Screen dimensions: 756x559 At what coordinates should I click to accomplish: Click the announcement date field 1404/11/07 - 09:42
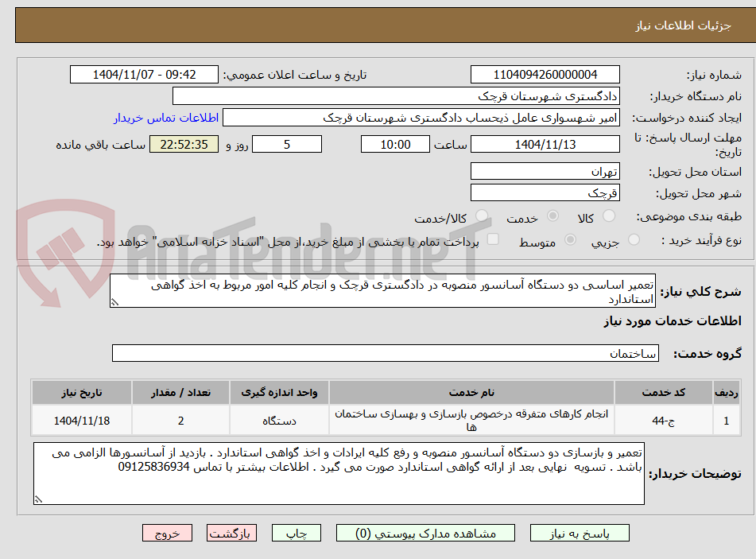144,75
